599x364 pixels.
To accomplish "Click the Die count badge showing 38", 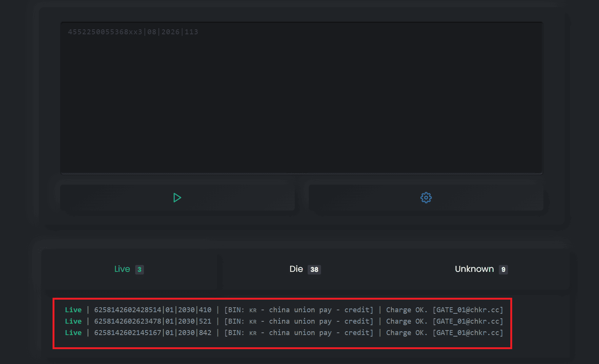I will pos(314,270).
